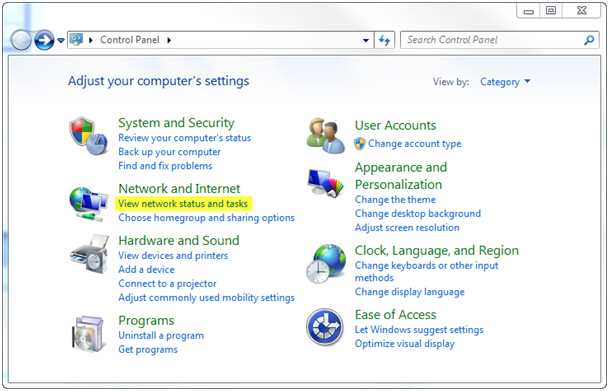The height and width of the screenshot is (391, 609).
Task: Click the computer icon in address bar
Action: pos(76,39)
